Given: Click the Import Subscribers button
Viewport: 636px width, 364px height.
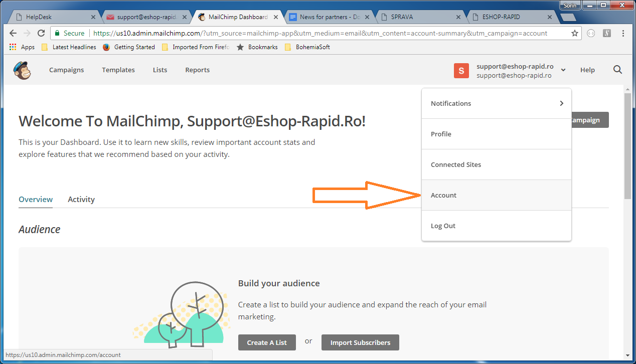Looking at the screenshot, I should point(360,342).
